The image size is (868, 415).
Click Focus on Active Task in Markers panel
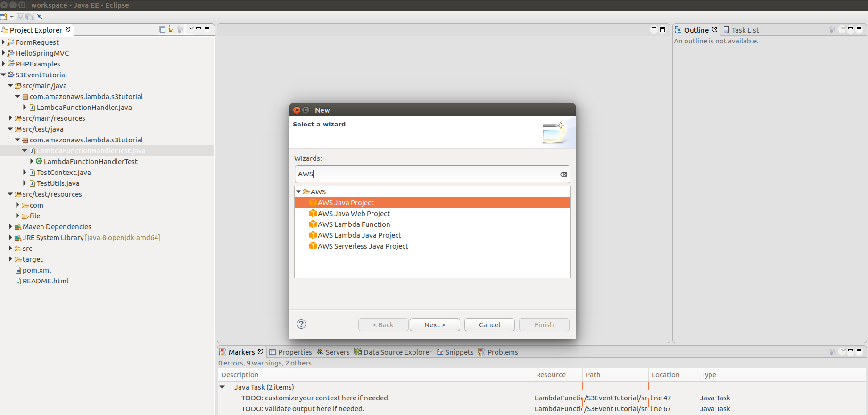832,351
